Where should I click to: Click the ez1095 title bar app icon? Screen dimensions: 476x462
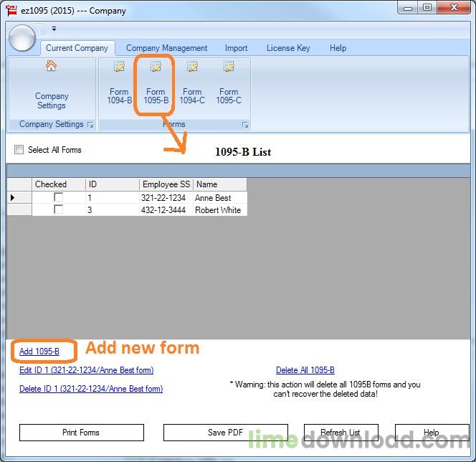coord(11,10)
